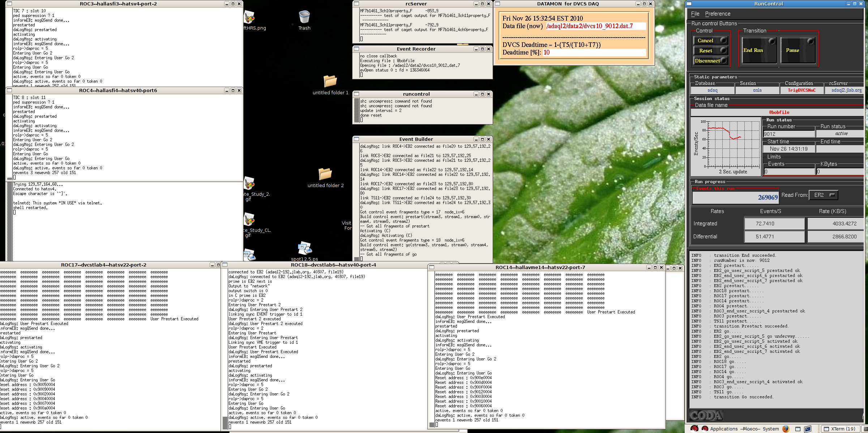The image size is (868, 433).
Task: Open the Trash icon on the desktop
Action: [304, 17]
